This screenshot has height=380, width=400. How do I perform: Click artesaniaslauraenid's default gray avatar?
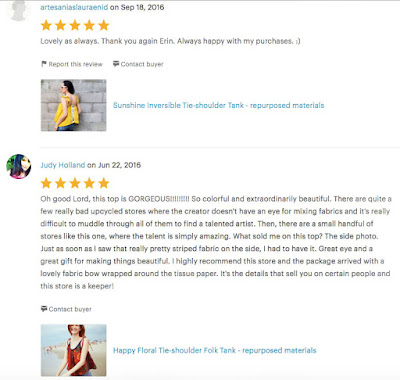(19, 11)
